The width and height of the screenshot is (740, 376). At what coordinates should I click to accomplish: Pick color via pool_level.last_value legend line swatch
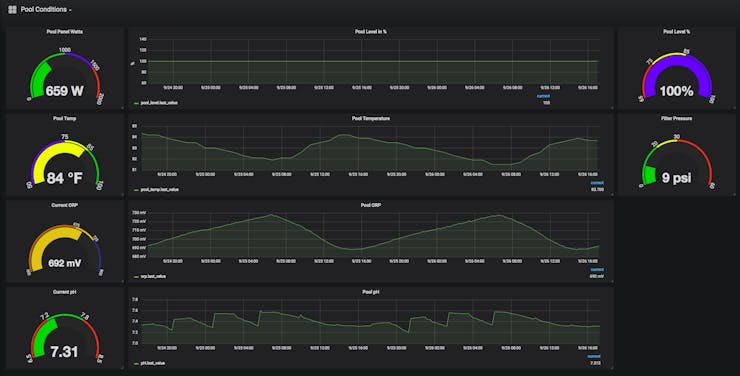click(x=136, y=103)
